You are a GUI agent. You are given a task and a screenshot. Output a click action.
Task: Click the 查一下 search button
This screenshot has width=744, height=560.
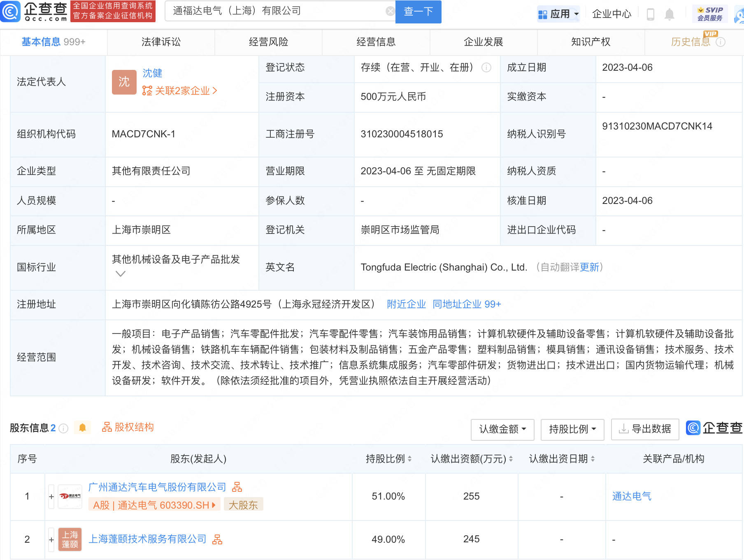click(418, 12)
